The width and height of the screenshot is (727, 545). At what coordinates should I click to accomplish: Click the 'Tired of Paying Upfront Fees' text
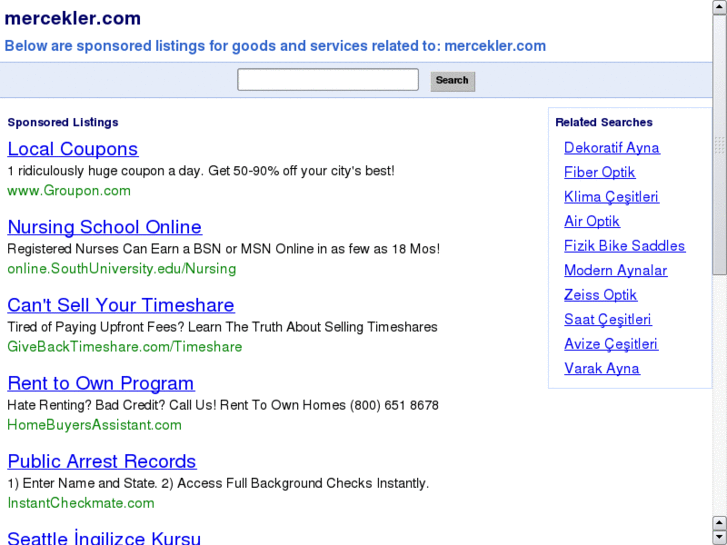pos(223,327)
